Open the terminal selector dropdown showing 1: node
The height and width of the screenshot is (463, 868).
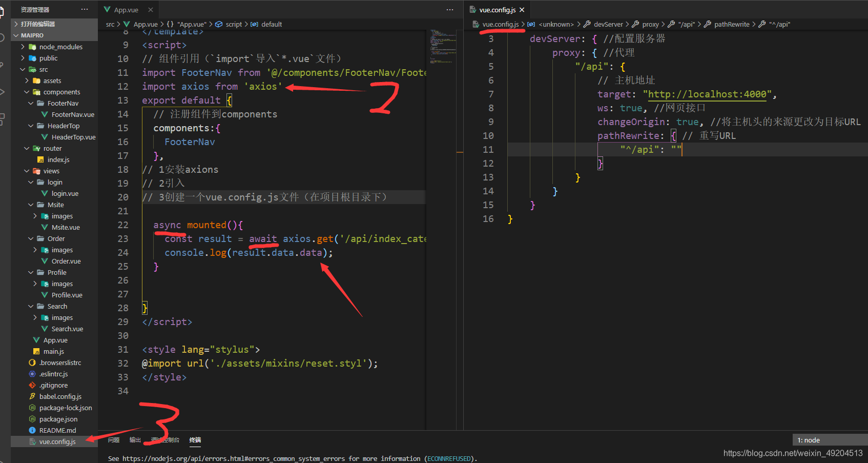(x=830, y=440)
